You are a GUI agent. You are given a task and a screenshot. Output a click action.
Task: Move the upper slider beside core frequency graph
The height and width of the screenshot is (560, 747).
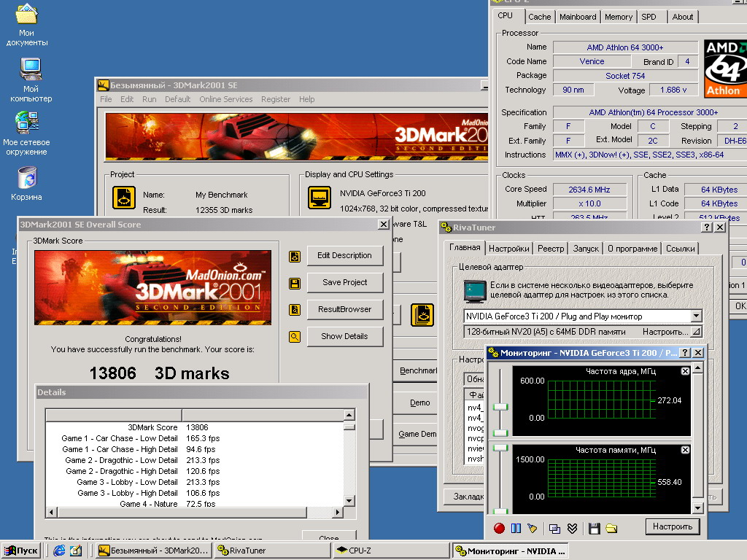click(x=500, y=407)
